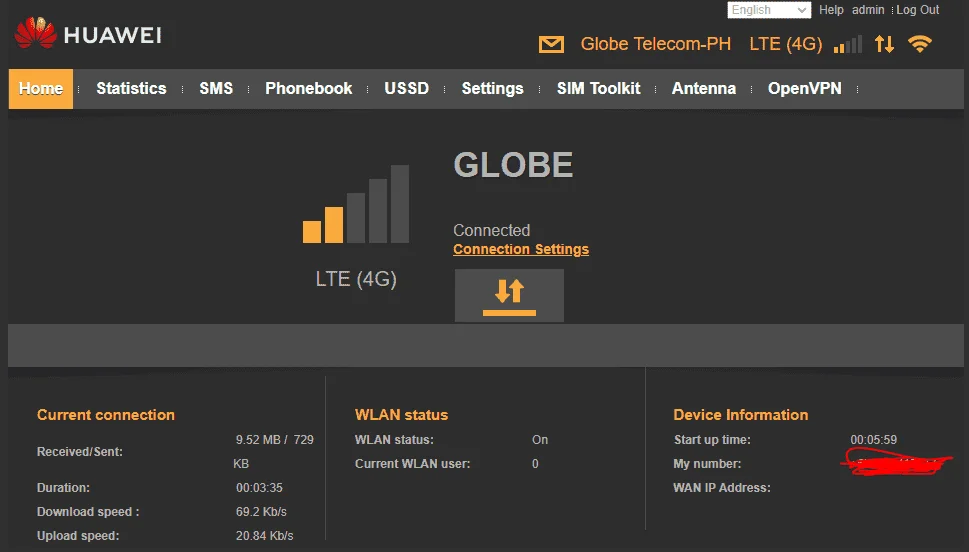This screenshot has height=552, width=969.
Task: Click the upload speed 20.84 Kb/s
Action: 264,536
